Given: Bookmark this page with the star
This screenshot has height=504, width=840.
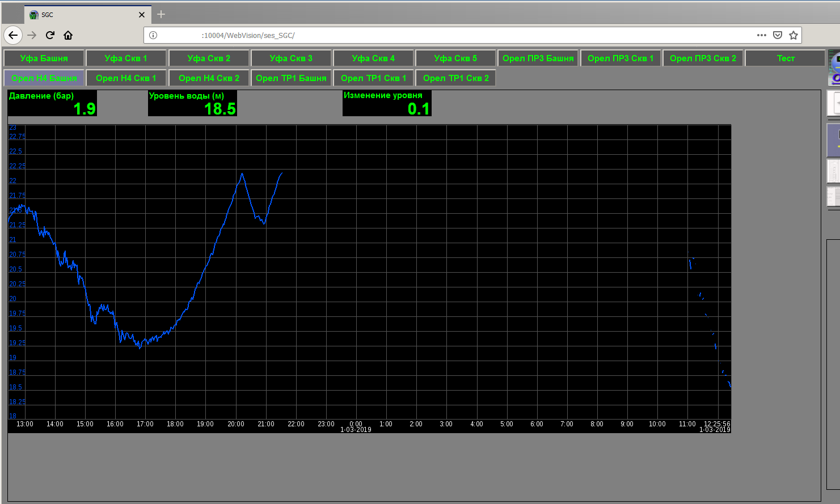Looking at the screenshot, I should click(793, 35).
